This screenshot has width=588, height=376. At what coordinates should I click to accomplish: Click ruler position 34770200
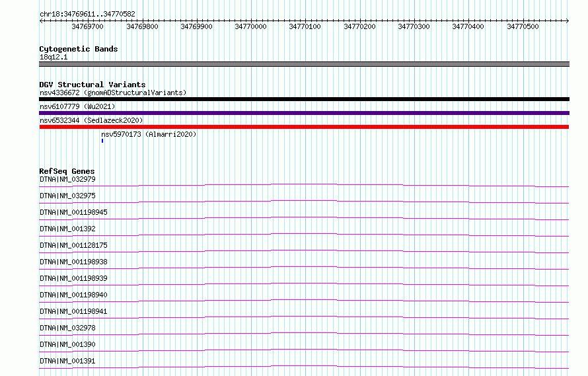[x=359, y=26]
